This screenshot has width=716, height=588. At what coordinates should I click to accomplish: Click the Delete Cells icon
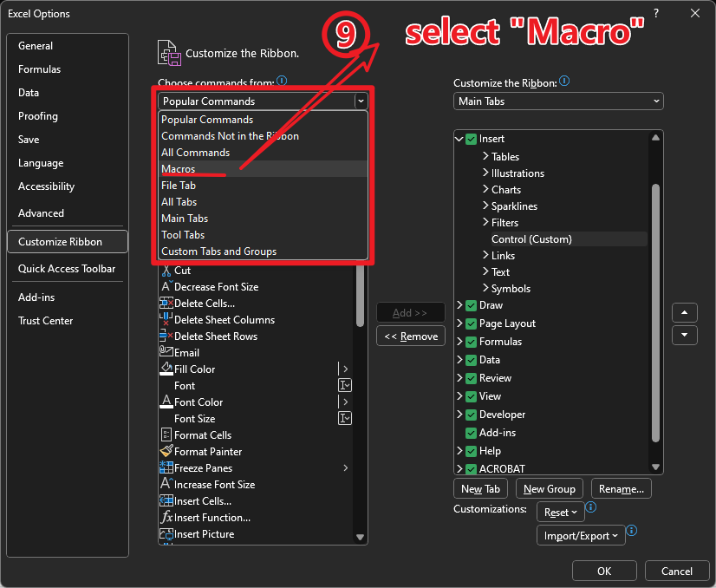[x=166, y=303]
